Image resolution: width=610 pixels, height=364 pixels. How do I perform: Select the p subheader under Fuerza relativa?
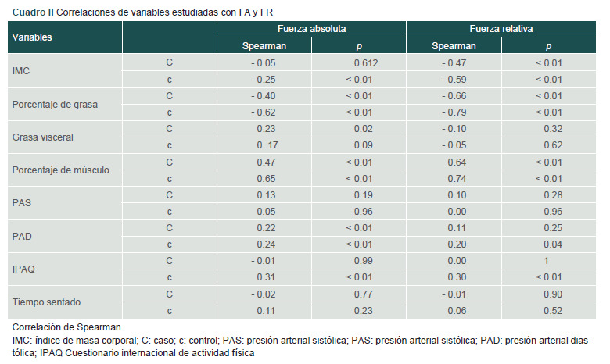point(548,45)
